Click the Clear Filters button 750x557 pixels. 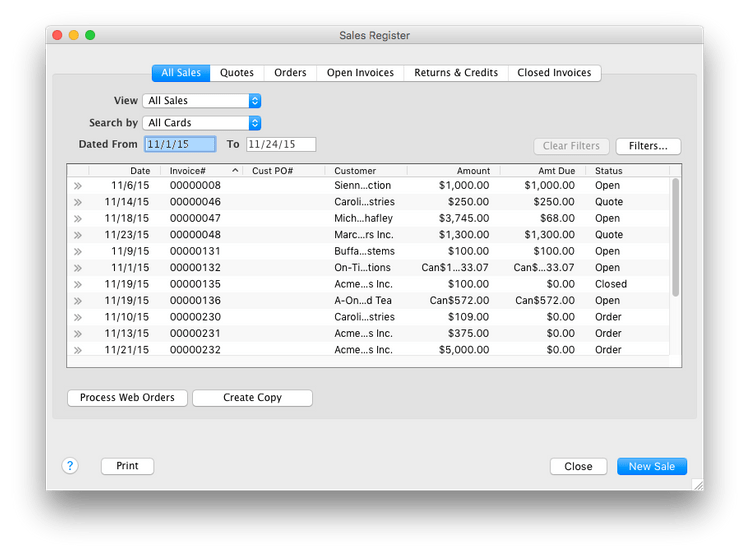571,146
